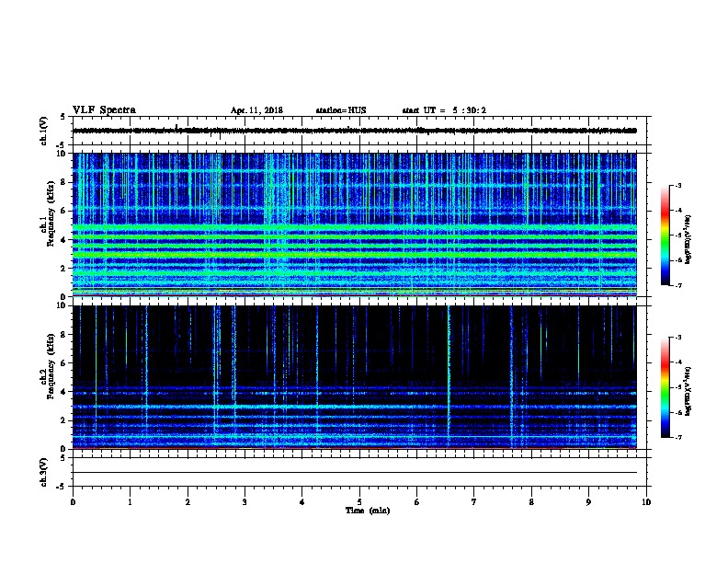Click the lower ch.2 PSD color bar
The image size is (728, 563).
[665, 387]
